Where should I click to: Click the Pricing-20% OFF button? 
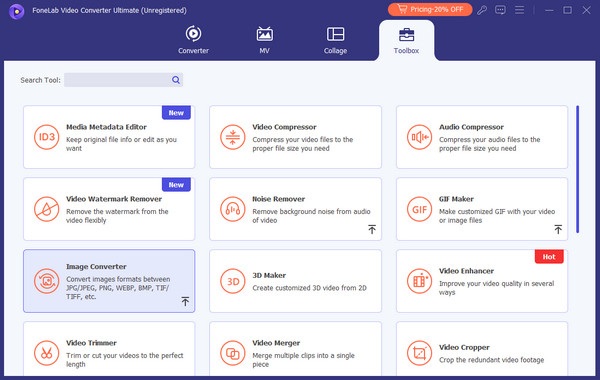pyautogui.click(x=430, y=10)
